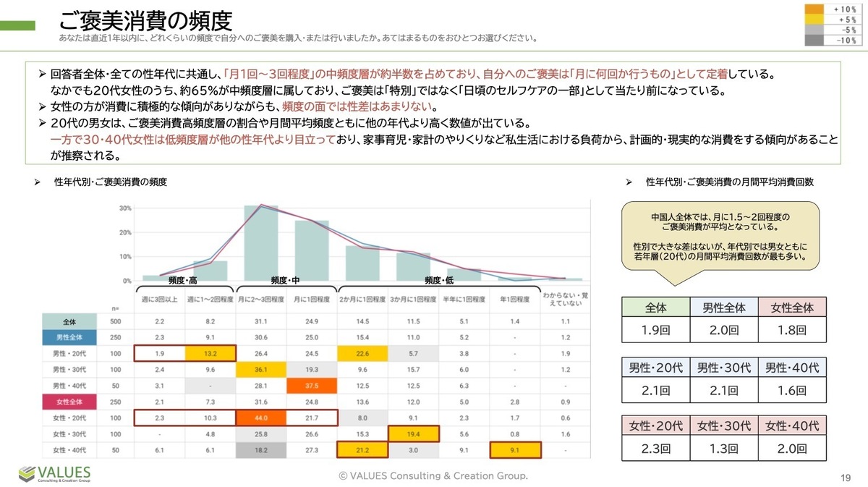This screenshot has width=868, height=487.
Task: Click the orange 44.0 cell for 女性・20代
Action: 261,417
